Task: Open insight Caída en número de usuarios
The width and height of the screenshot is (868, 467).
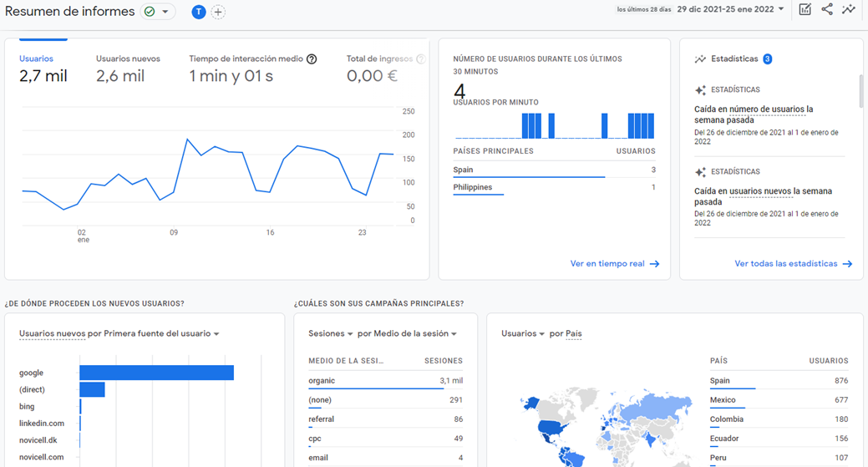Action: click(754, 114)
